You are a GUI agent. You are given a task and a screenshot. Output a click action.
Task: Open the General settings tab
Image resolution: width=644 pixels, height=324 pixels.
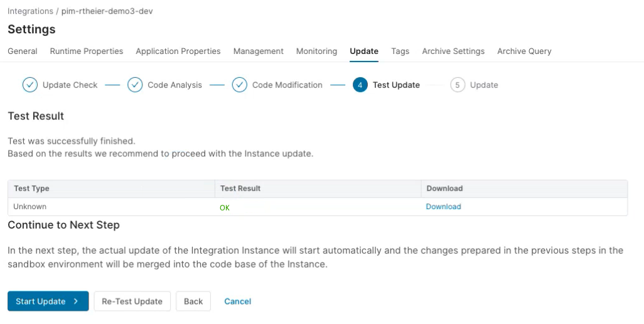click(23, 51)
